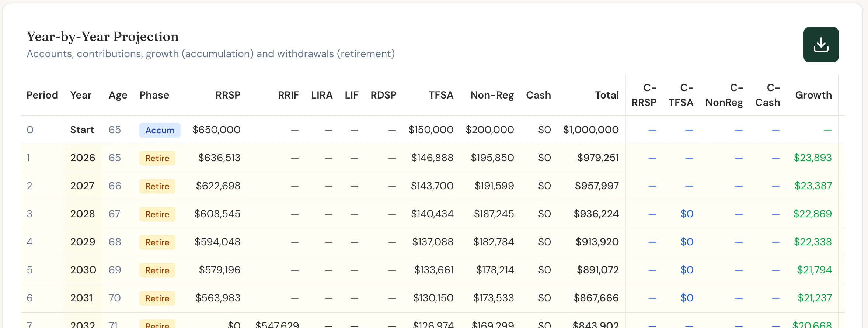
Task: Click the $0 C-TFSA value for 2028
Action: coord(687,214)
